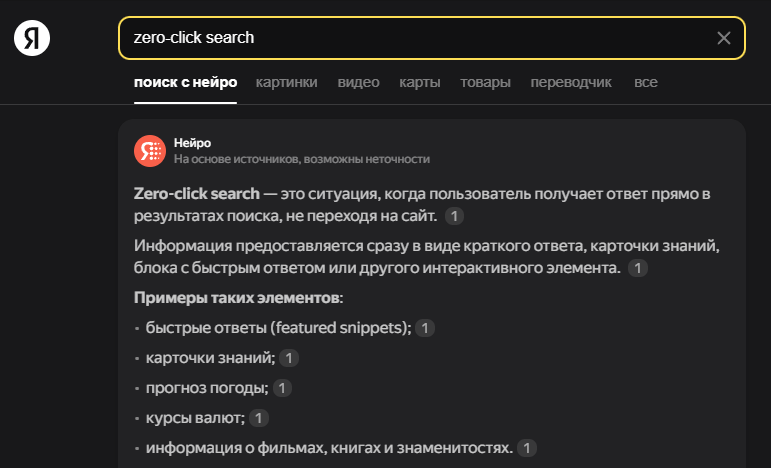Viewport: 771px width, 468px height.
Task: Open source badge after 'не переходя на сайт'
Action: 454,216
